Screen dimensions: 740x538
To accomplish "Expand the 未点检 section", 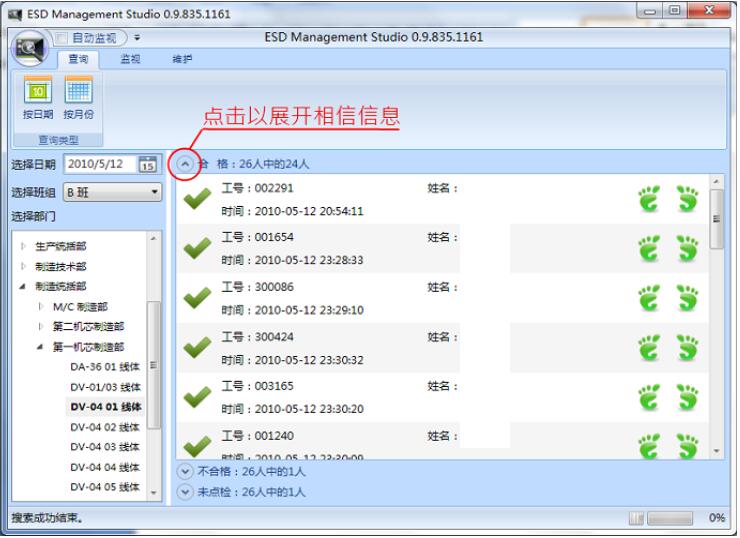I will click(184, 491).
